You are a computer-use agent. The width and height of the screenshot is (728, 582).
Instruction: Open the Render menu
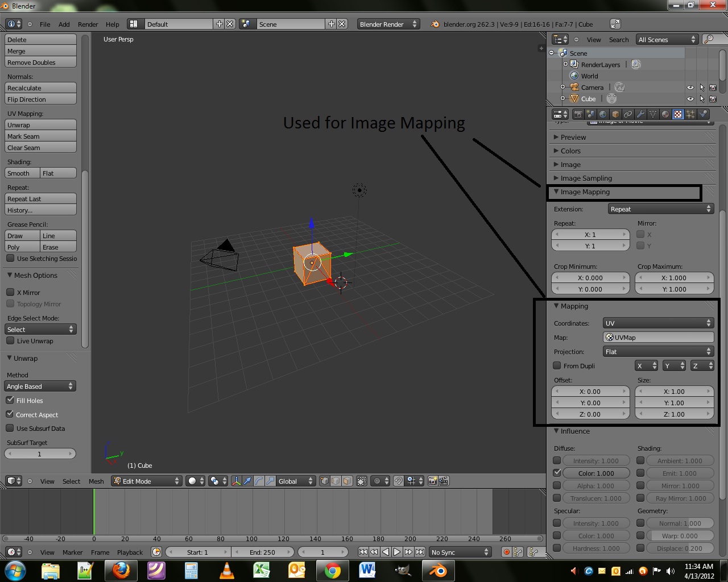[x=88, y=24]
